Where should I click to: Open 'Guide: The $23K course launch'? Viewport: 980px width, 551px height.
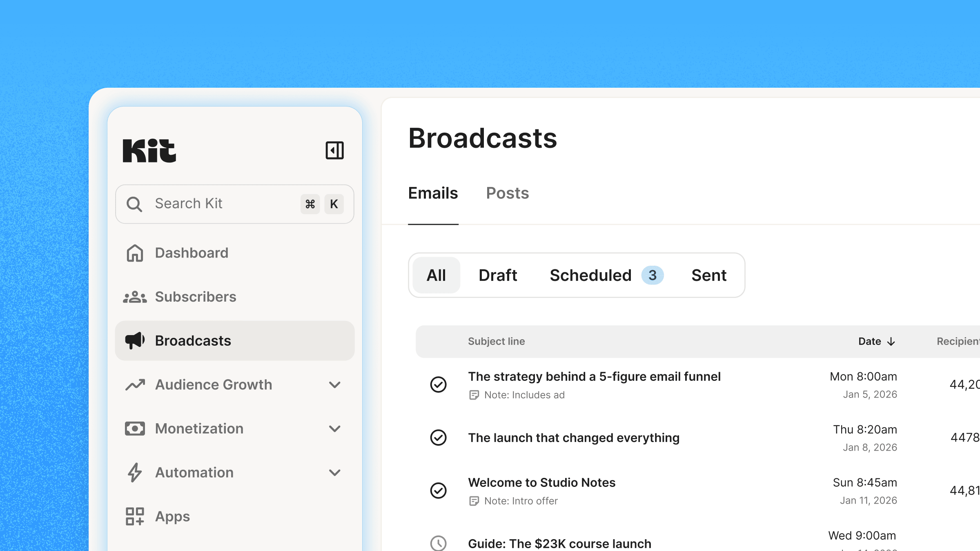559,544
